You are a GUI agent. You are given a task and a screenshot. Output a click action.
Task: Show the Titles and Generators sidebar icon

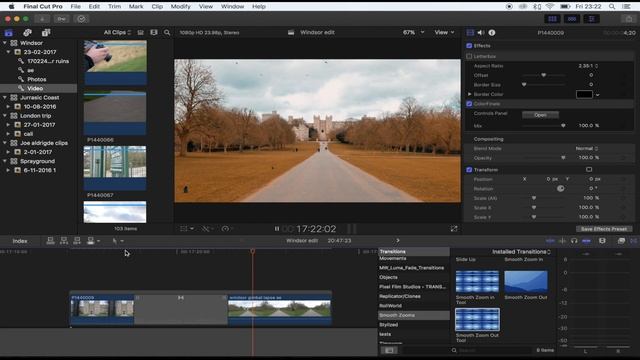click(46, 33)
